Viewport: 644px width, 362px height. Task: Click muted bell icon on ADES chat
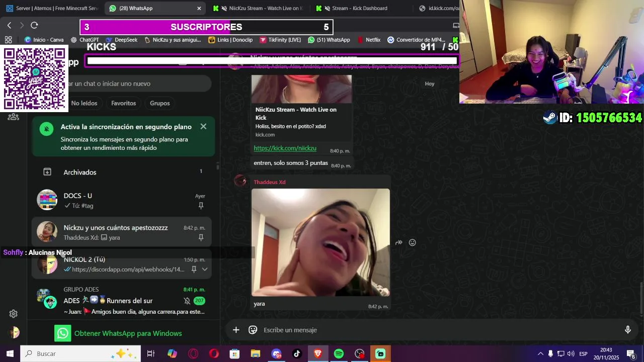click(x=187, y=301)
